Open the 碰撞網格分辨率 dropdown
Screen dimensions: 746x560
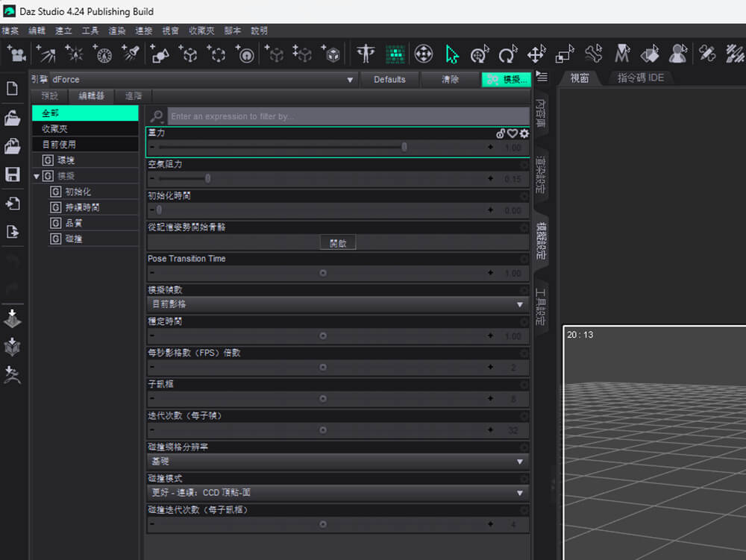point(338,461)
